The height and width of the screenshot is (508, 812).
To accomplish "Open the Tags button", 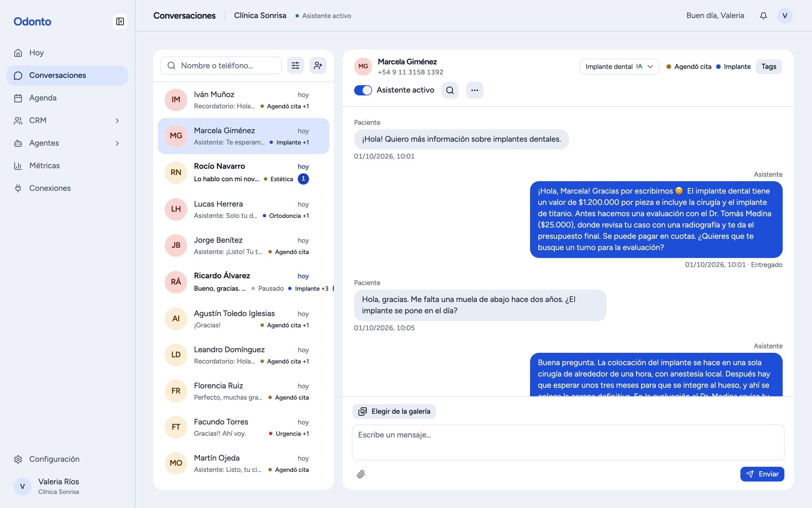I will (768, 67).
